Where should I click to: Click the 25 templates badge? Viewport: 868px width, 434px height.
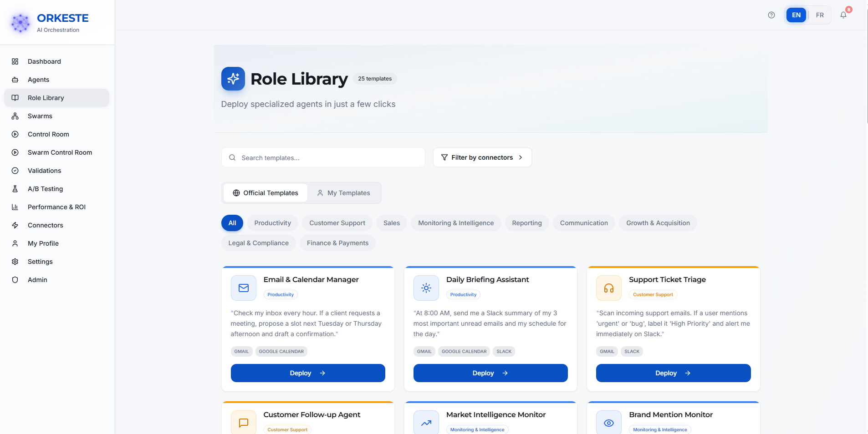click(x=375, y=79)
